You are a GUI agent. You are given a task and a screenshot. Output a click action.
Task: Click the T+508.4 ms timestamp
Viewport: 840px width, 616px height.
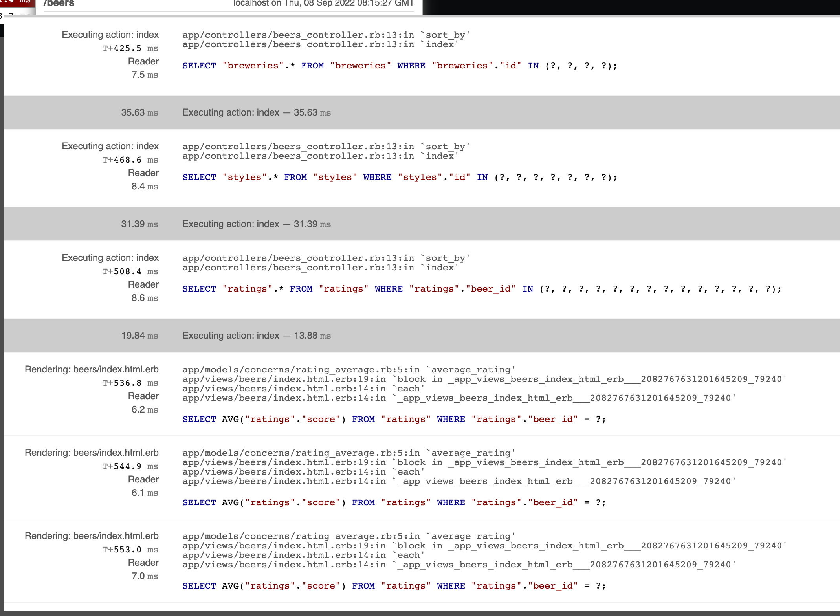(130, 271)
